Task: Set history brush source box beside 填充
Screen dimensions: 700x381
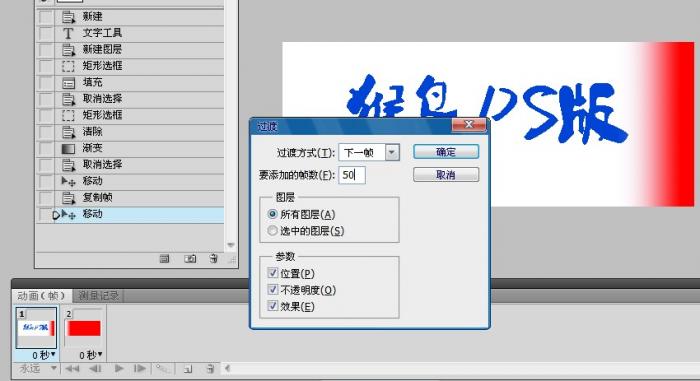Action: (x=46, y=83)
